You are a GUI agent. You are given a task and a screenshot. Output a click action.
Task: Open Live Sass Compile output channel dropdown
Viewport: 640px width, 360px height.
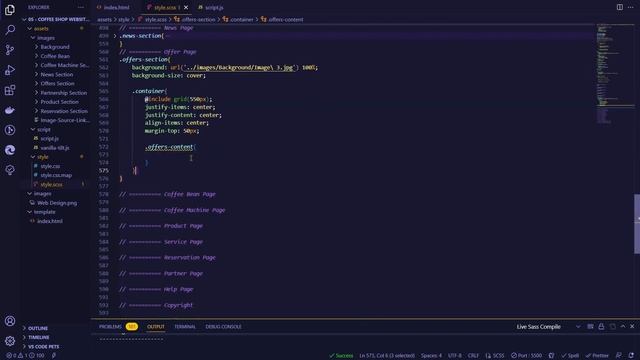pos(548,327)
